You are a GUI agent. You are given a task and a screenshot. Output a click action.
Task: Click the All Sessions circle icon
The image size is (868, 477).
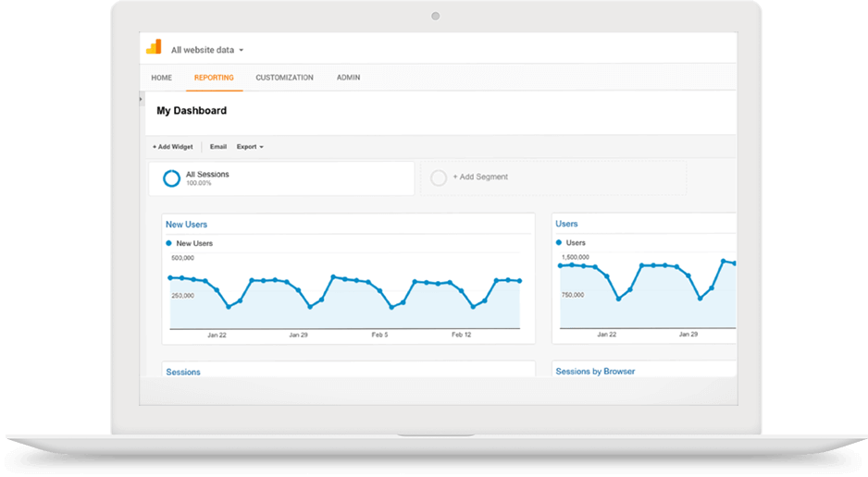pos(171,178)
